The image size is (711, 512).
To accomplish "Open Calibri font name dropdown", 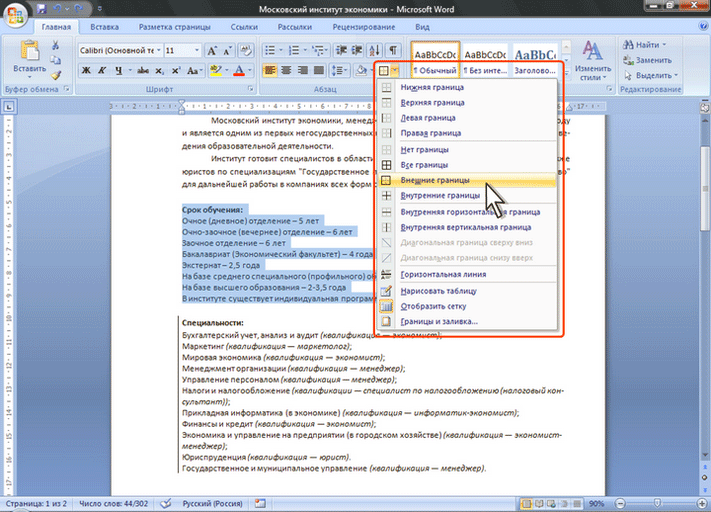I will coord(159,50).
